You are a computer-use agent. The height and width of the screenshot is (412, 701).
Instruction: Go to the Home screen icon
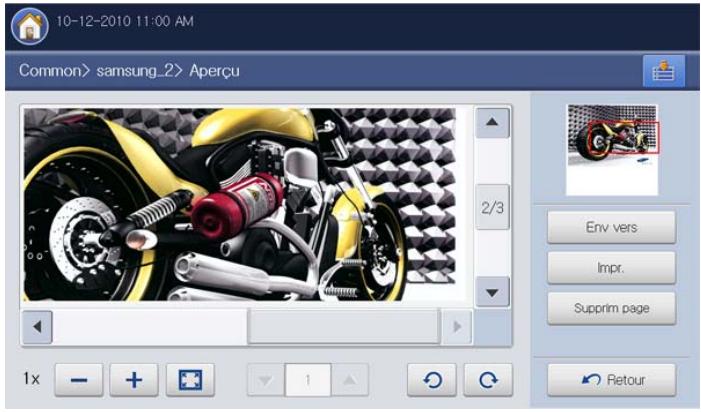coord(30,26)
